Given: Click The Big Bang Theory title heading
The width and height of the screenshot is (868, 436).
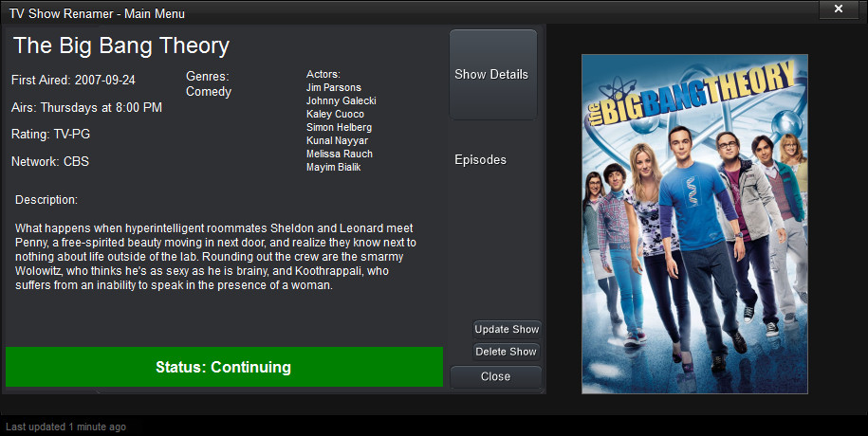Looking at the screenshot, I should [x=121, y=45].
